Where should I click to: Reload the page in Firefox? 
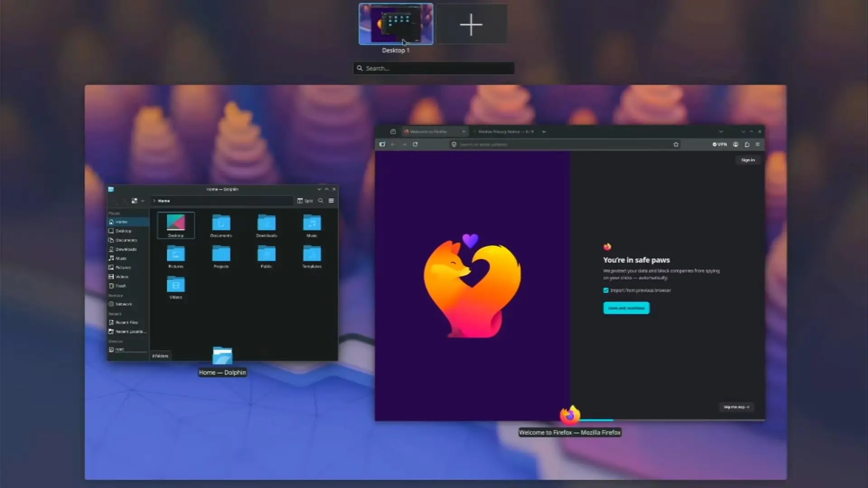click(415, 144)
